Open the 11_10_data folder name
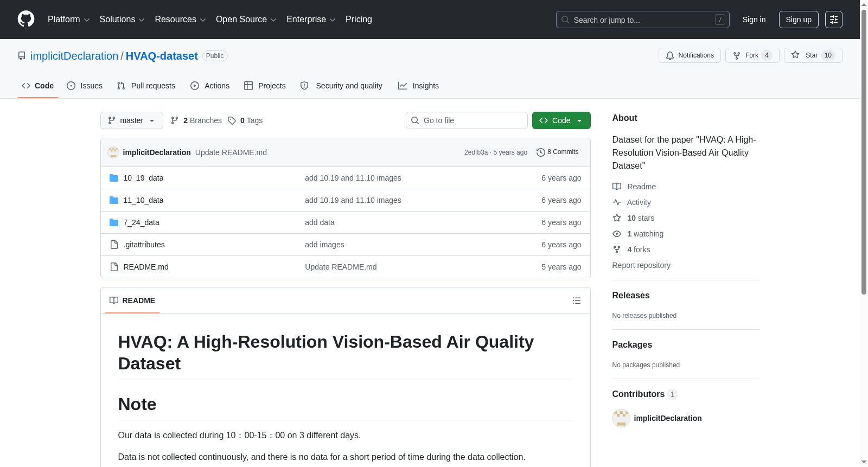This screenshot has width=868, height=467. point(143,200)
